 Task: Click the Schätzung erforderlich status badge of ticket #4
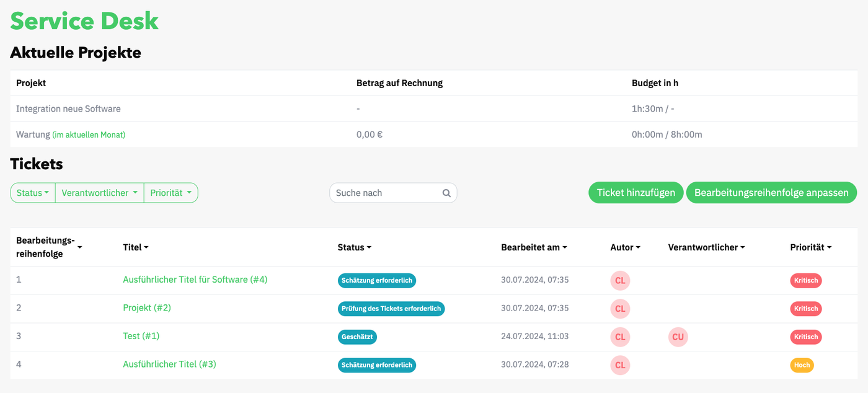[377, 280]
